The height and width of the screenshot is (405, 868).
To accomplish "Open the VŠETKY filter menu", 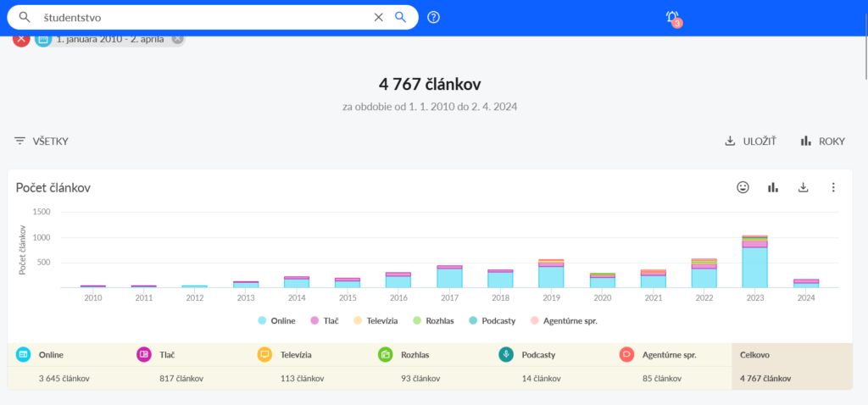I will [x=42, y=141].
